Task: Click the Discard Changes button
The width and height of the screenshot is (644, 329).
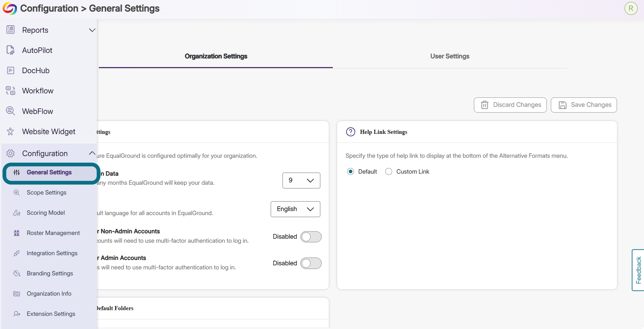Action: pyautogui.click(x=510, y=105)
